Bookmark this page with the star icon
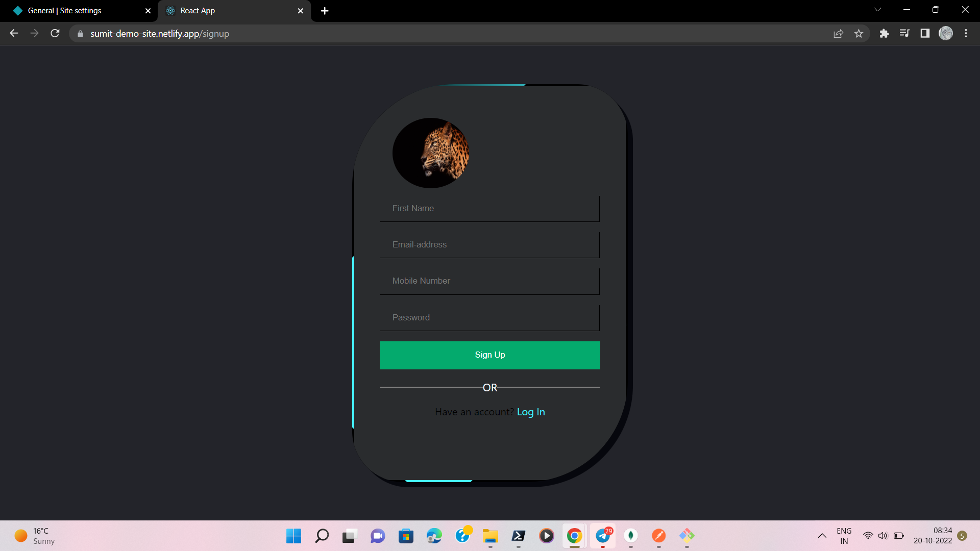The height and width of the screenshot is (551, 980). click(x=859, y=33)
